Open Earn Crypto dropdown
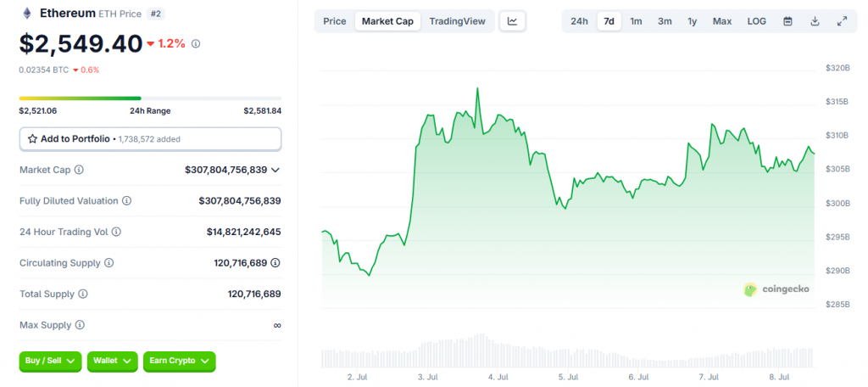 tap(180, 361)
